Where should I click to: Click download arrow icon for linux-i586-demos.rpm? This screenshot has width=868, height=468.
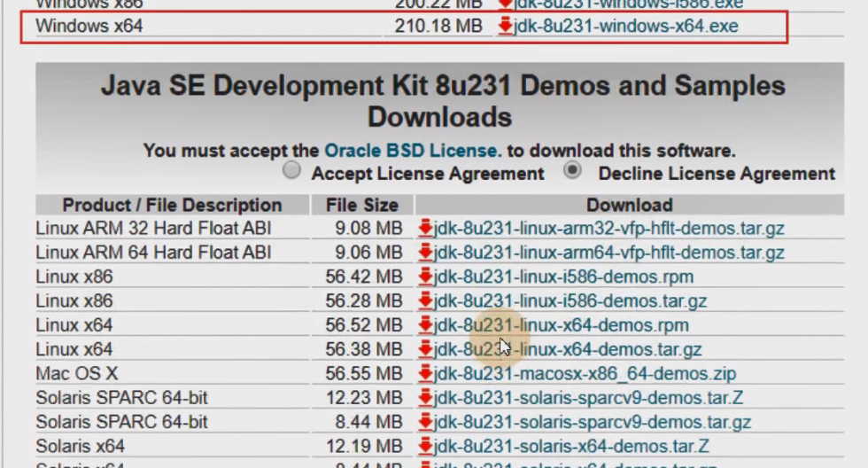coord(425,277)
